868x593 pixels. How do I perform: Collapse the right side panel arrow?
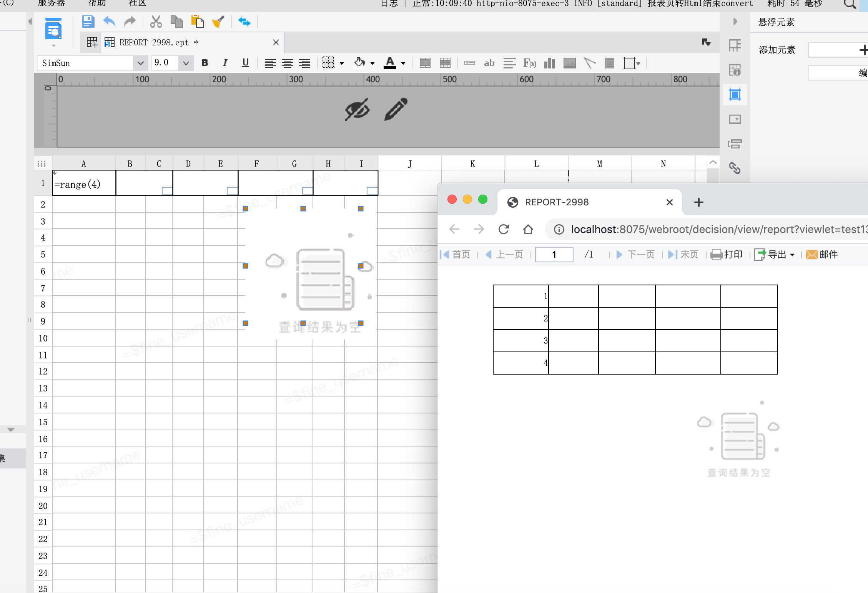click(735, 22)
